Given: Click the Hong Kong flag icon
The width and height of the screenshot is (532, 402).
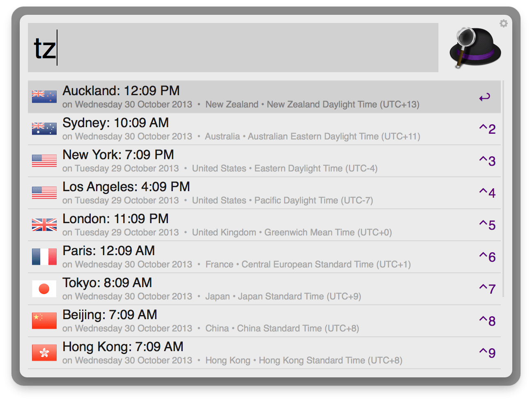Looking at the screenshot, I should pyautogui.click(x=44, y=353).
